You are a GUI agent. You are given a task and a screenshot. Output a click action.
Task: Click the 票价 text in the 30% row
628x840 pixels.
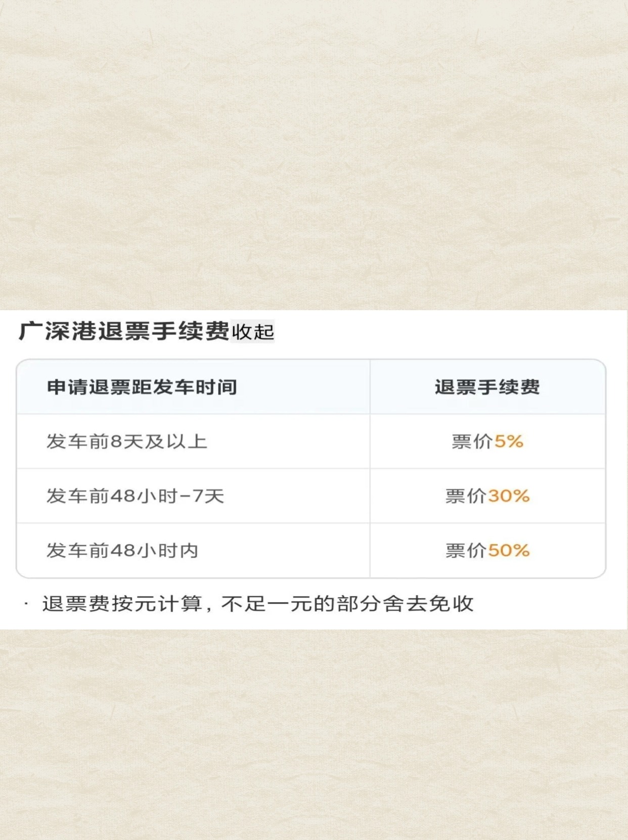466,496
